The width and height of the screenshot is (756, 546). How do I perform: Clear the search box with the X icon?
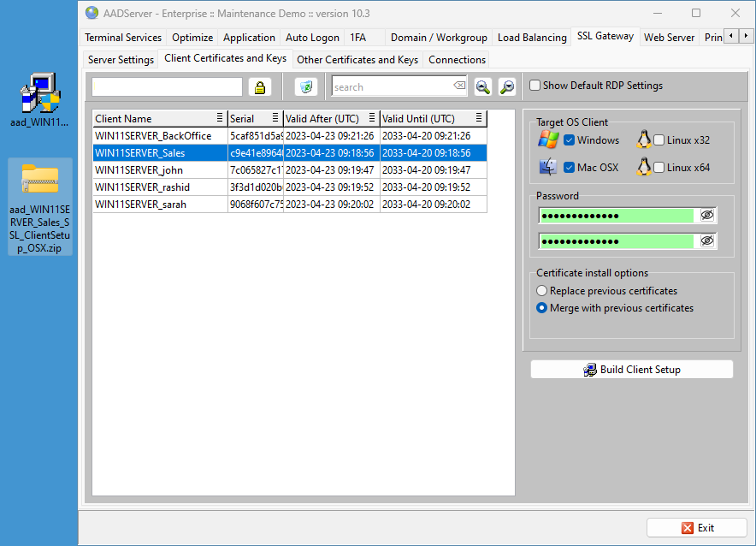point(459,86)
